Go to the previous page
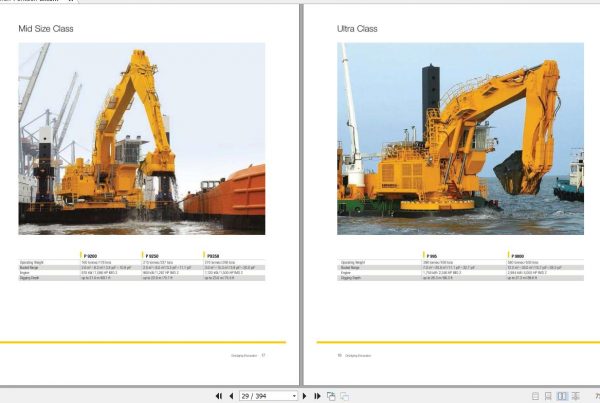The image size is (600, 403). pos(231,396)
